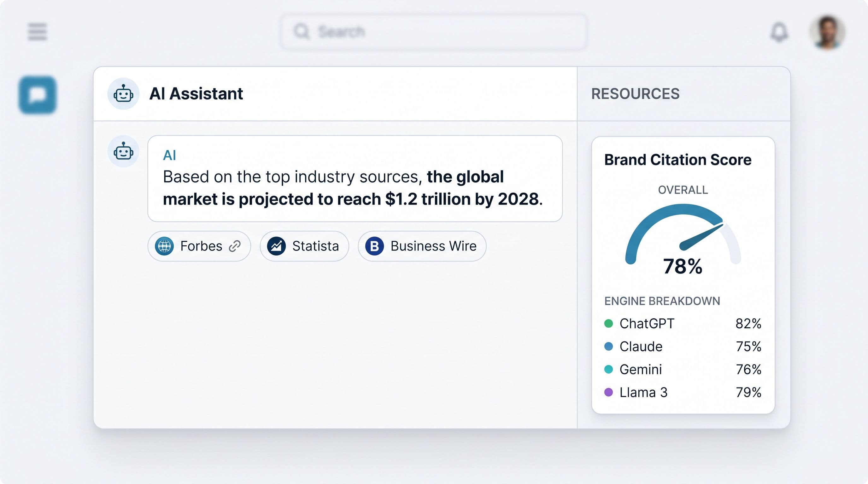The image size is (868, 484).
Task: Open the Statista source chip
Action: (304, 246)
